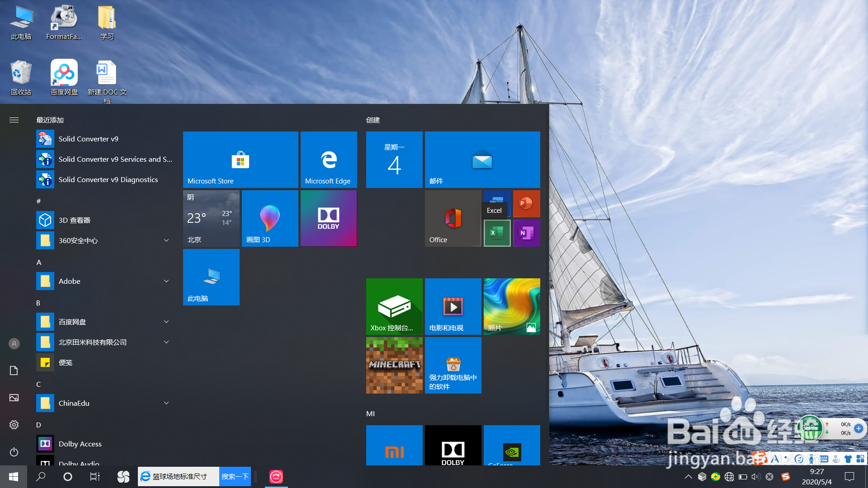Open the Minecraft tile
Screen dimensions: 868x488
[394, 365]
